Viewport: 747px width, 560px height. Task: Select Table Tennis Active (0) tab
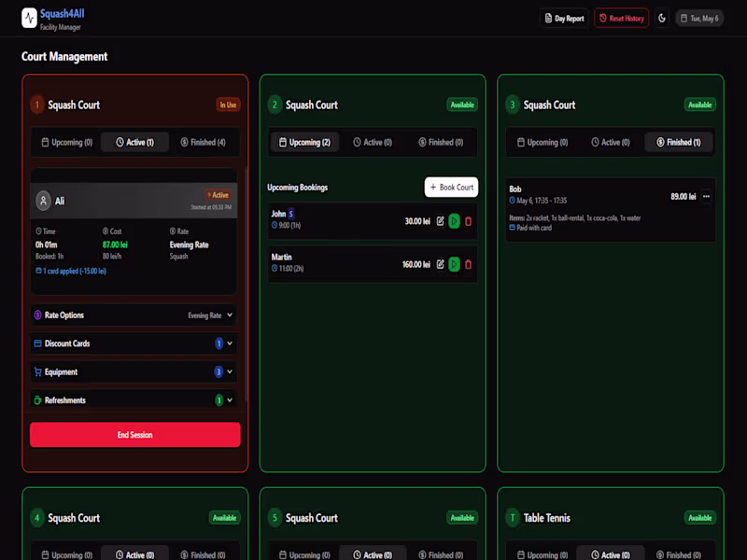(x=611, y=554)
